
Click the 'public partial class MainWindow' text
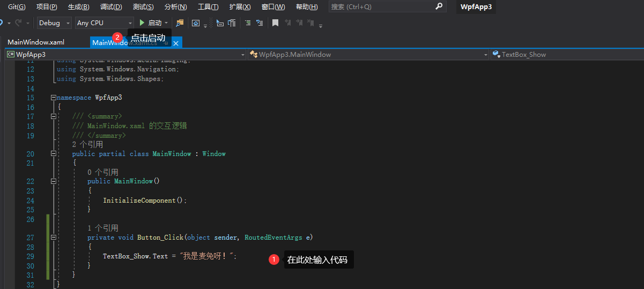pyautogui.click(x=131, y=154)
